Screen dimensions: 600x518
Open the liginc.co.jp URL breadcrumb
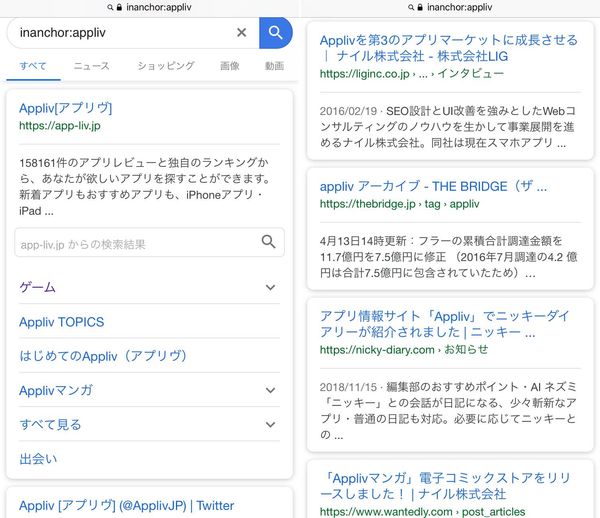(412, 74)
